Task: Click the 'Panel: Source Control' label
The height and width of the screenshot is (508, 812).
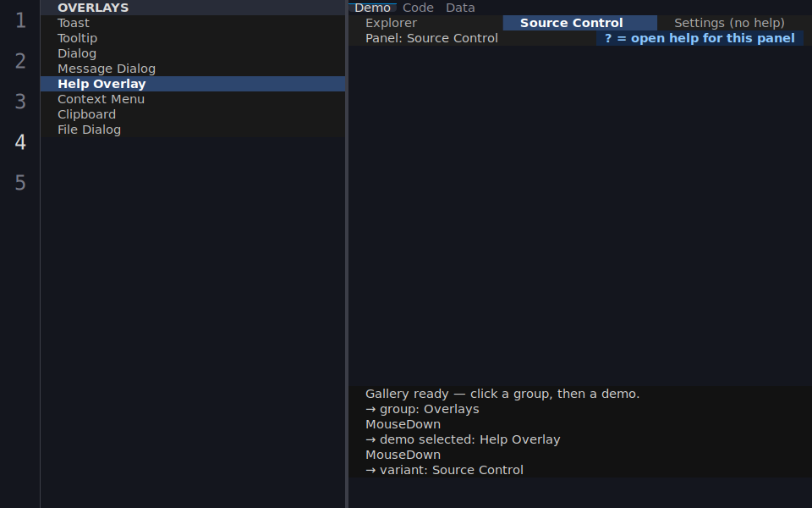Action: pyautogui.click(x=431, y=38)
